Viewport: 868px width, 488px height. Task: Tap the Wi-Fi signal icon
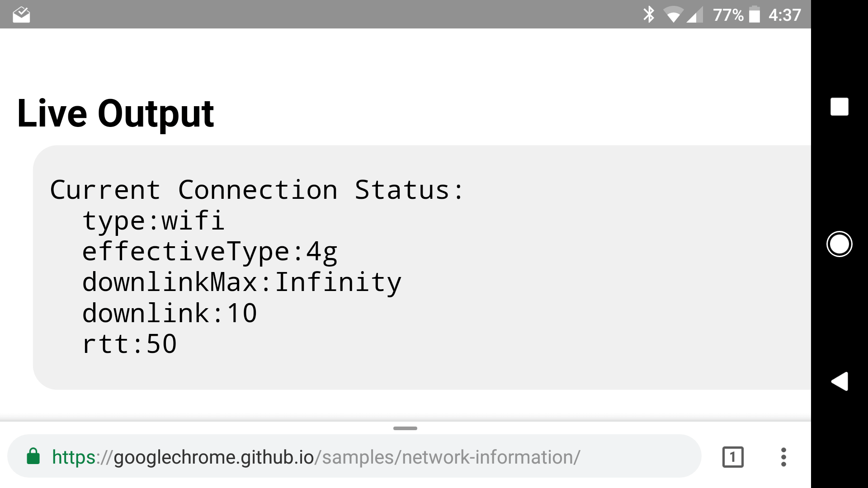pyautogui.click(x=673, y=15)
